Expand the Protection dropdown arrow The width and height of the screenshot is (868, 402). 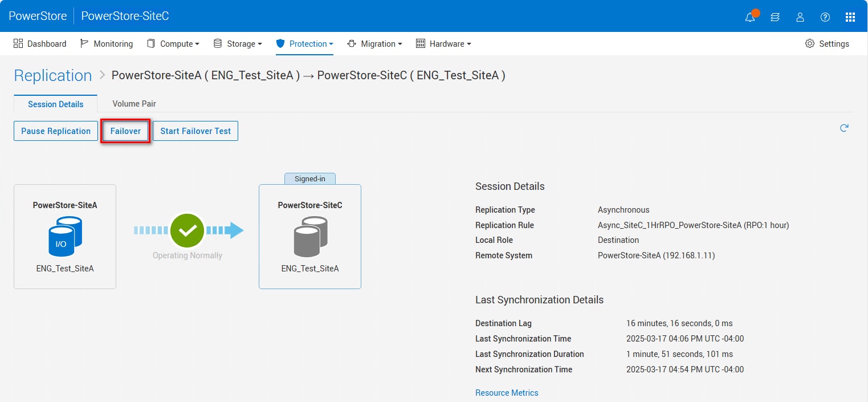(331, 44)
